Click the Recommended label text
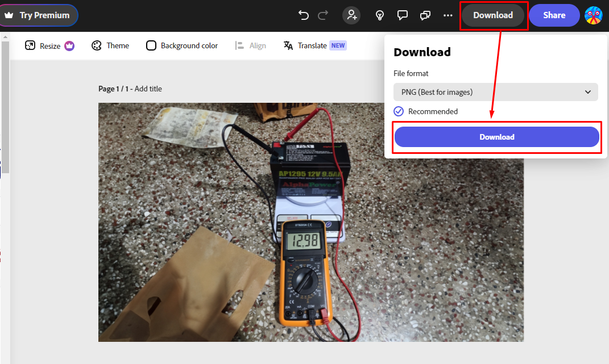Viewport: 609px width, 364px height. click(433, 111)
